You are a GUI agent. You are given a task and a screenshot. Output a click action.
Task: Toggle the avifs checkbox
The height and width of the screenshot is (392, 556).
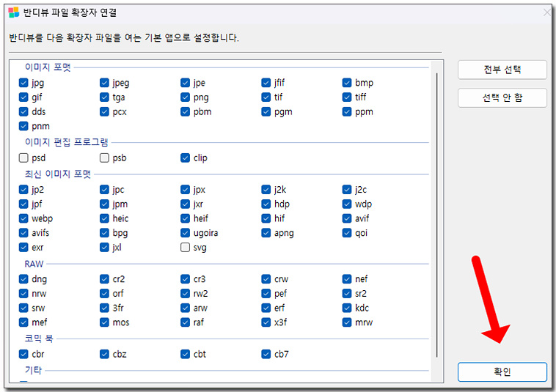pyautogui.click(x=23, y=233)
